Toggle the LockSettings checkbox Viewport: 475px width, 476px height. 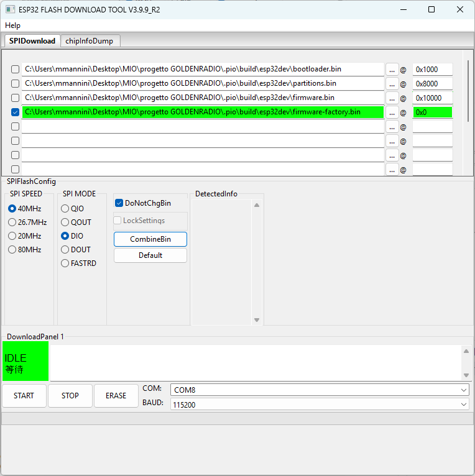[x=118, y=221]
